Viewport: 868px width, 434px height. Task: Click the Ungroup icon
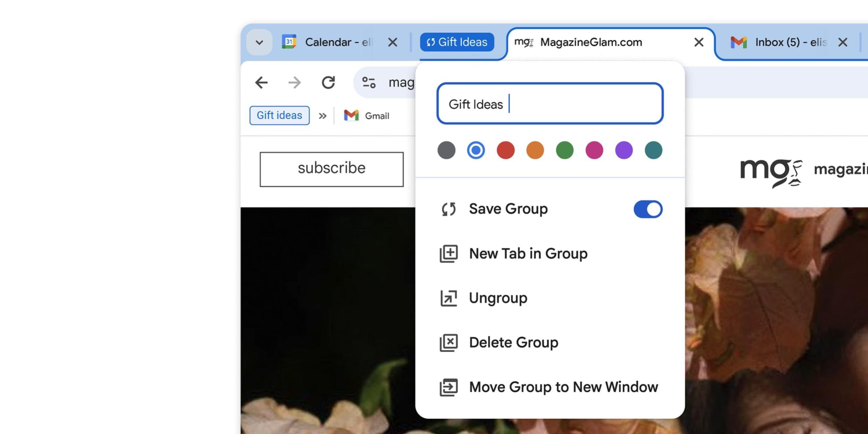pyautogui.click(x=448, y=298)
